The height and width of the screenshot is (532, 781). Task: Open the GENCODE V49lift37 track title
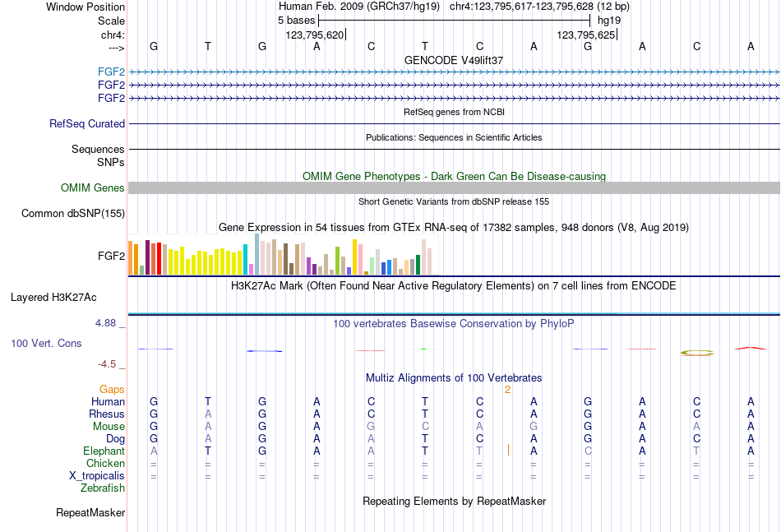454,60
